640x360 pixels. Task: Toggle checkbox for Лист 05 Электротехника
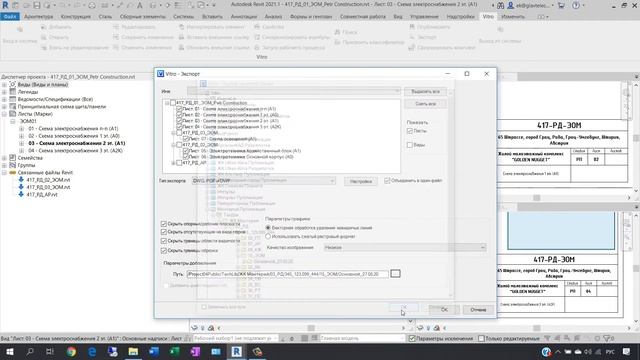click(x=186, y=151)
